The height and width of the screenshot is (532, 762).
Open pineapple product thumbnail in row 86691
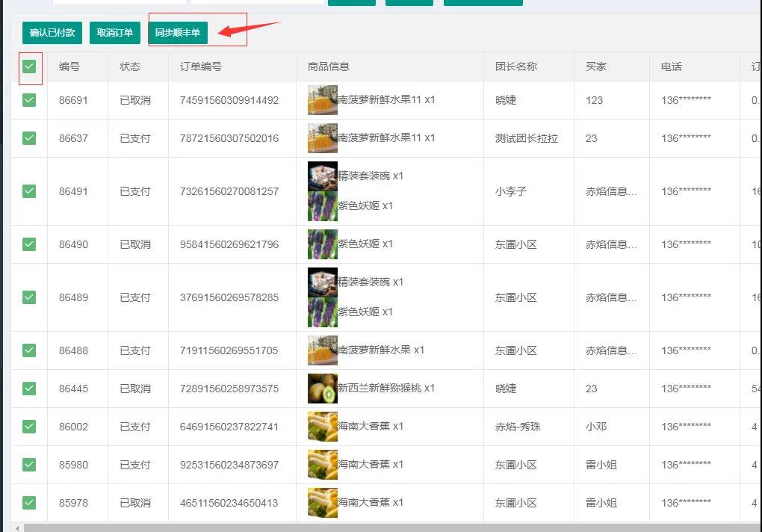[x=323, y=100]
